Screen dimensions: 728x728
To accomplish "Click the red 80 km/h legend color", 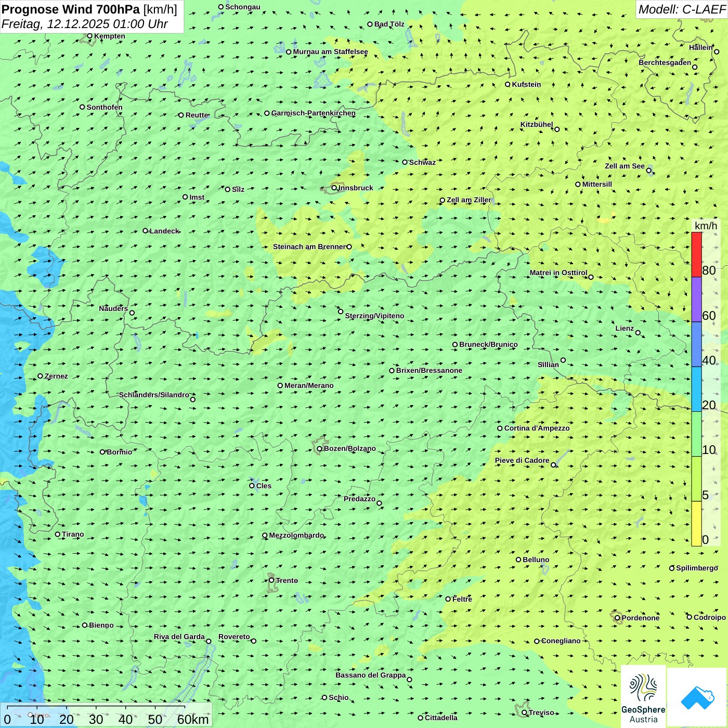I will pos(696,255).
